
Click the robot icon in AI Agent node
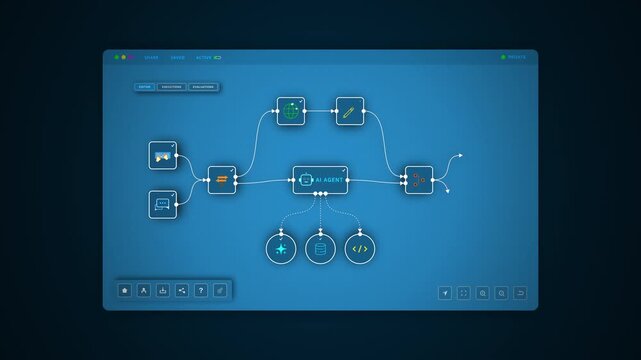point(306,180)
